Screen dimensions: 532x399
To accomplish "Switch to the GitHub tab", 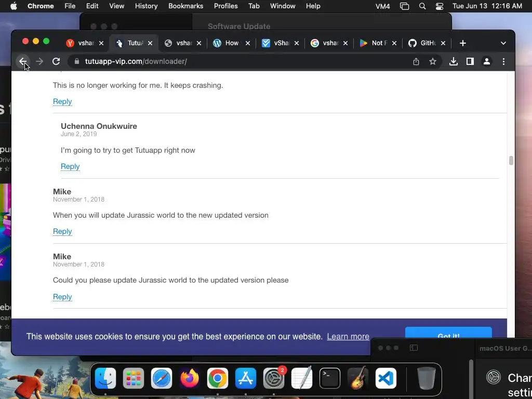I will tap(422, 43).
